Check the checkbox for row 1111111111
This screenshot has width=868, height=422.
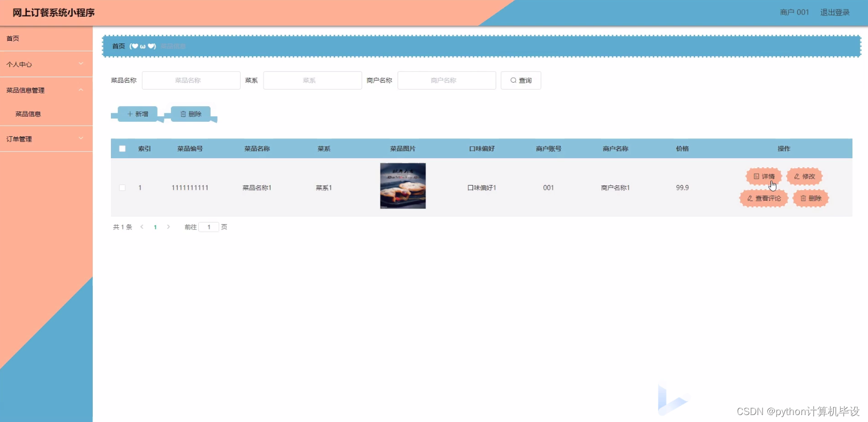(x=122, y=188)
